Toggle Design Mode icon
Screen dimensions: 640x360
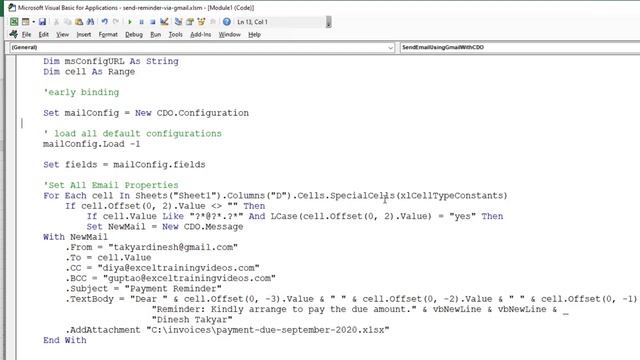coord(164,22)
